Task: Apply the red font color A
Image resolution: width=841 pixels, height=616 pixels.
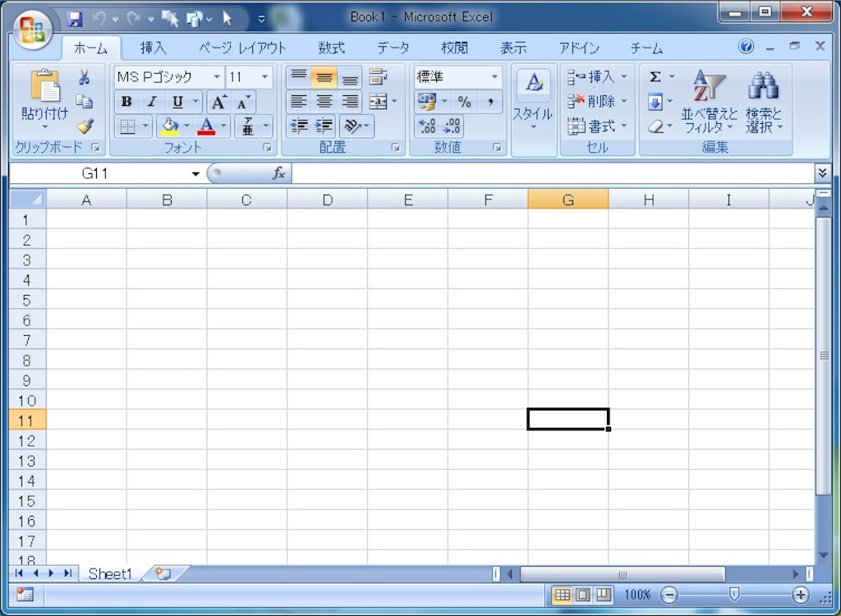Action: click(206, 126)
